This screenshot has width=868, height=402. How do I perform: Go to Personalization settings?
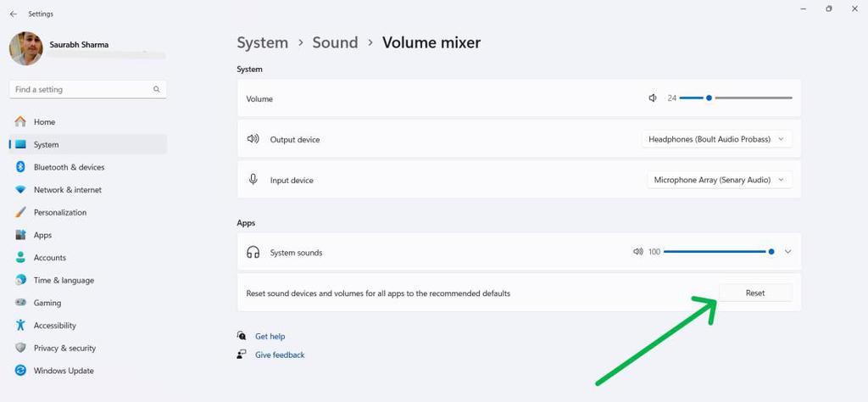(x=59, y=213)
